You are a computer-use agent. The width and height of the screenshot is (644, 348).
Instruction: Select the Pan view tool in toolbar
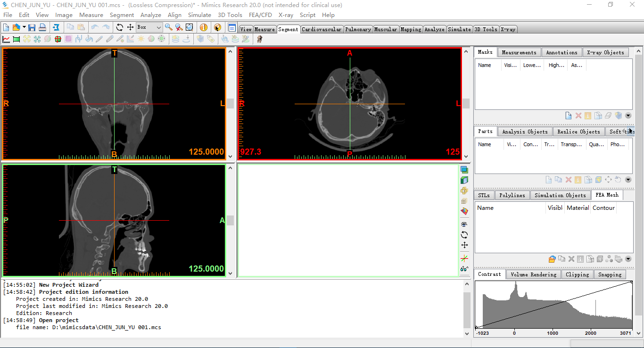click(x=131, y=28)
